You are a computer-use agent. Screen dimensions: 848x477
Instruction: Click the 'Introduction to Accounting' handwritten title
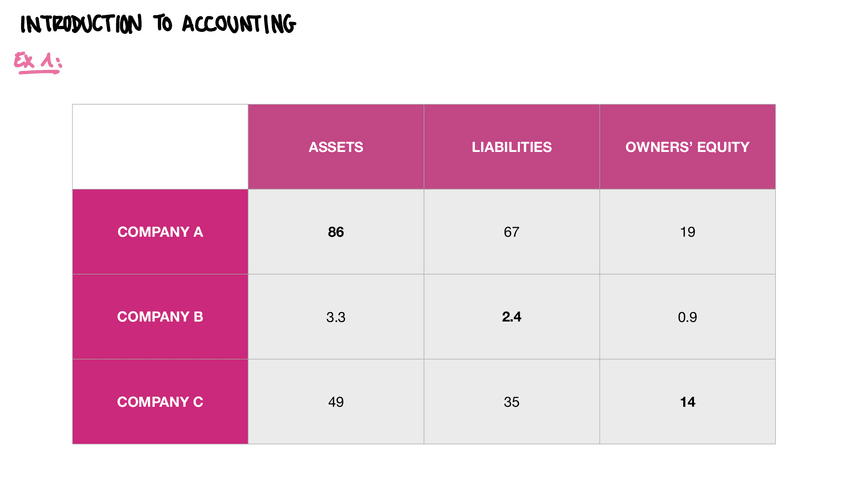157,24
